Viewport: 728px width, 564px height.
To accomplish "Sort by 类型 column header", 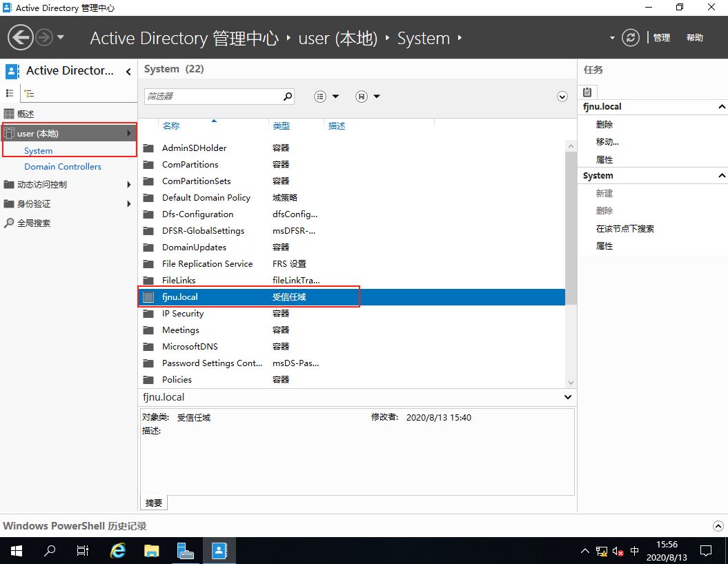I will click(x=281, y=125).
